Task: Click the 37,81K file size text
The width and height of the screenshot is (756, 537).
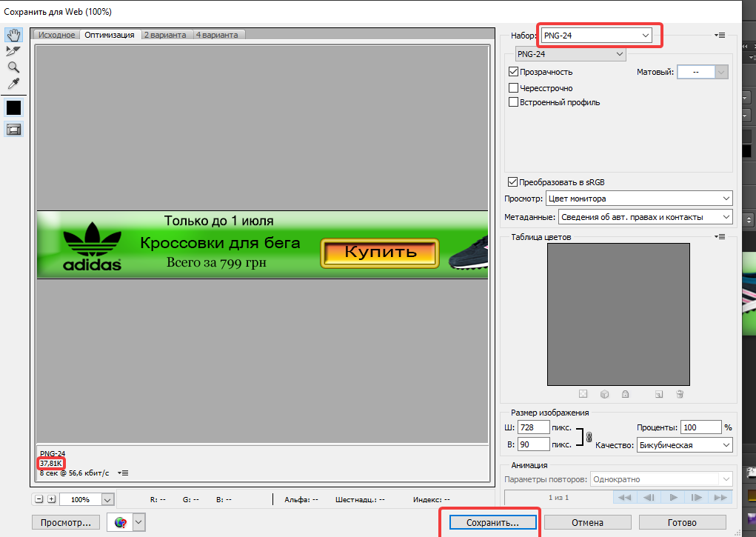Action: (x=51, y=463)
